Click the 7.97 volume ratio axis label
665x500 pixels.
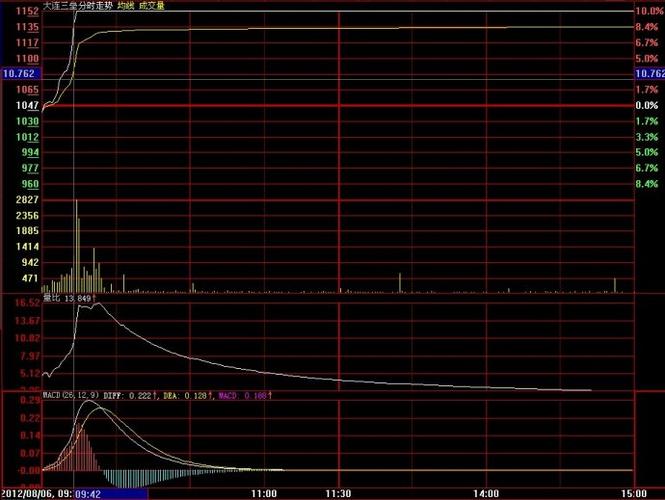30,356
